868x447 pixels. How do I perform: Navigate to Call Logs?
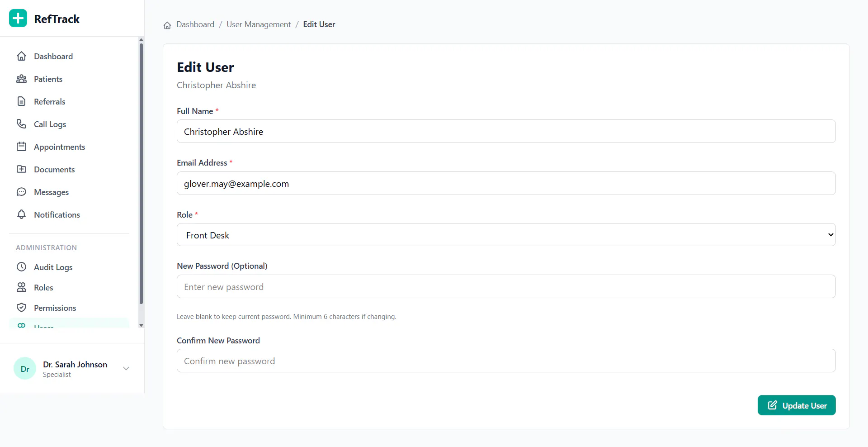click(69, 124)
